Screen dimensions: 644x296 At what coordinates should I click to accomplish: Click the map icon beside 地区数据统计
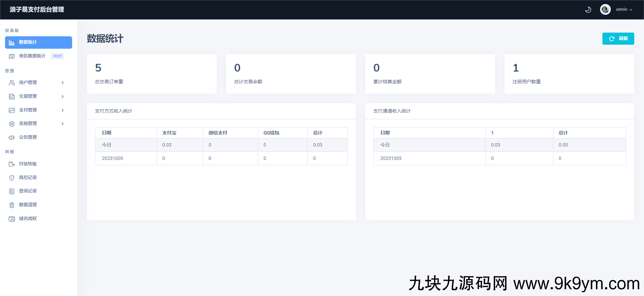point(12,56)
